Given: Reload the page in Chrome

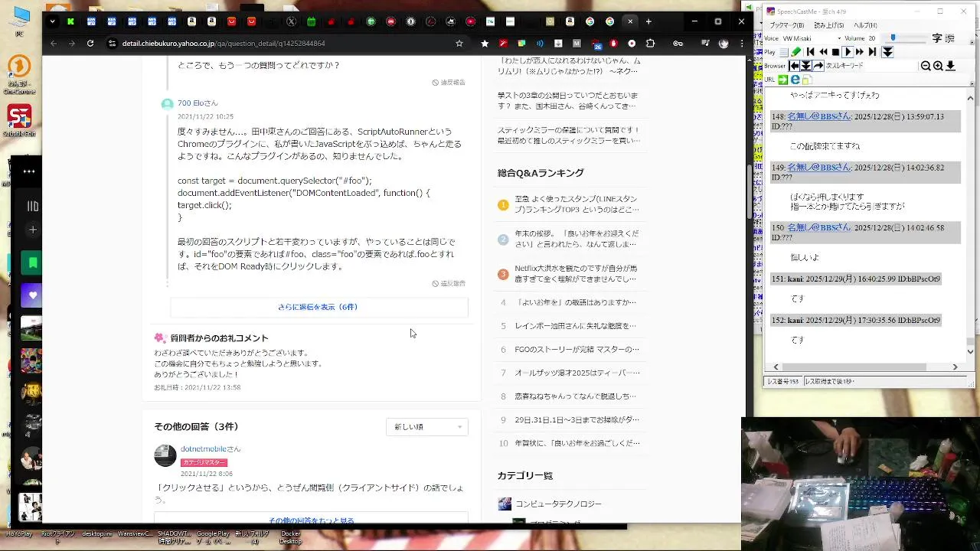Looking at the screenshot, I should coord(90,44).
